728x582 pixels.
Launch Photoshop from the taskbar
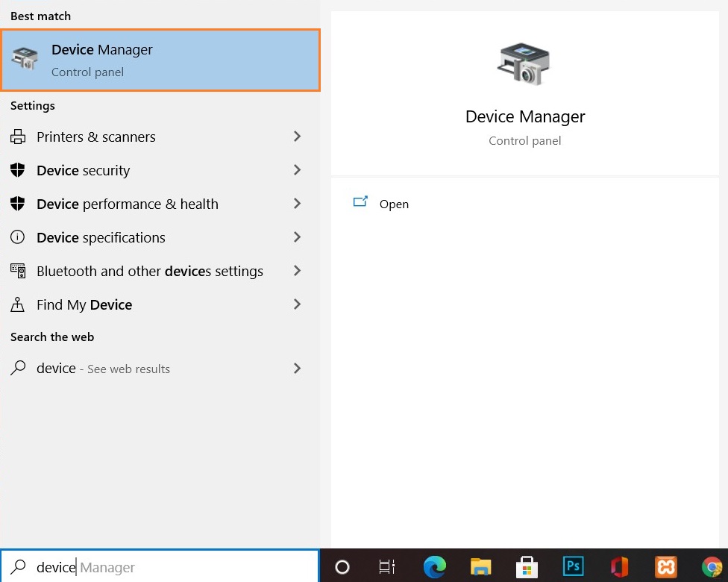click(573, 567)
